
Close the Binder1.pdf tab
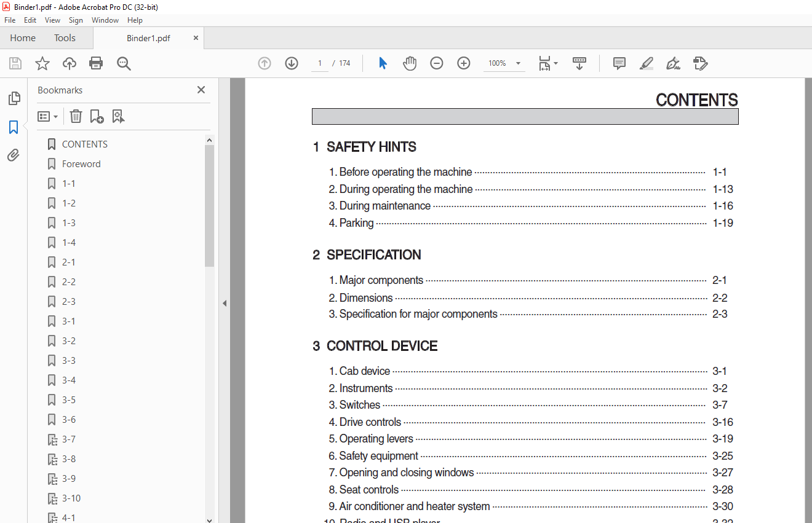(196, 38)
